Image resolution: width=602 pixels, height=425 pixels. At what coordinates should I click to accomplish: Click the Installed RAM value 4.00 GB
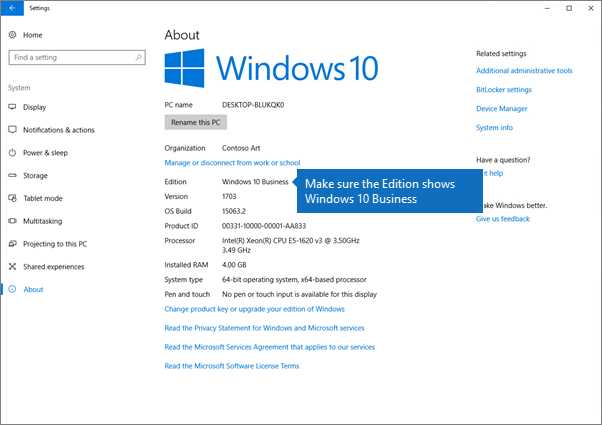(234, 265)
